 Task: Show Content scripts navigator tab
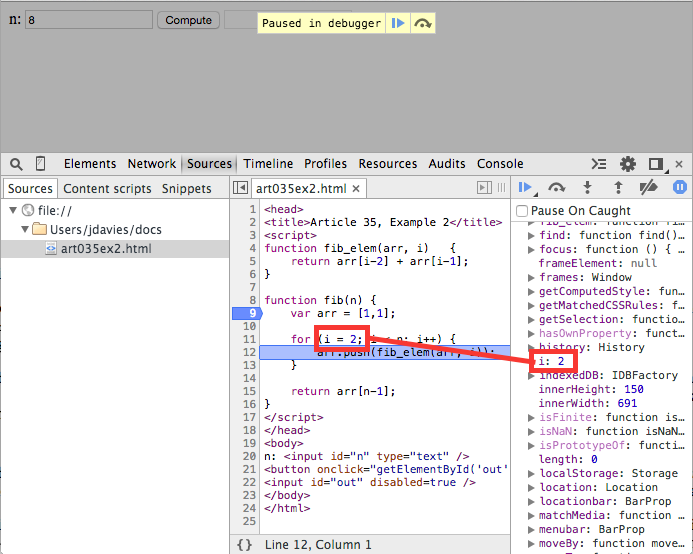click(x=107, y=189)
